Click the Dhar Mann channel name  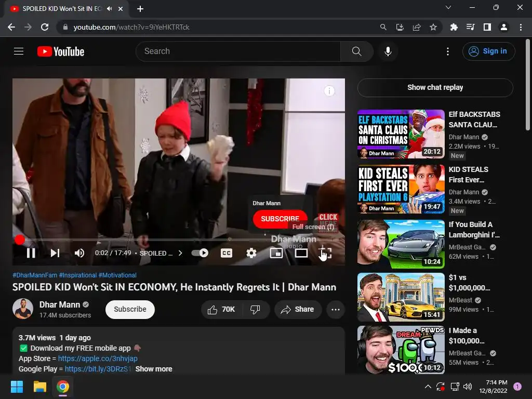click(x=60, y=304)
